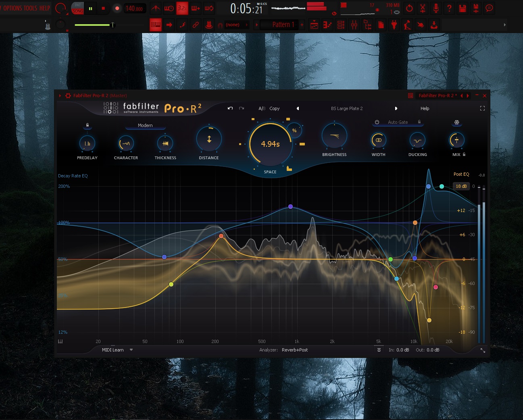Toggle the loop recording button

tap(209, 8)
